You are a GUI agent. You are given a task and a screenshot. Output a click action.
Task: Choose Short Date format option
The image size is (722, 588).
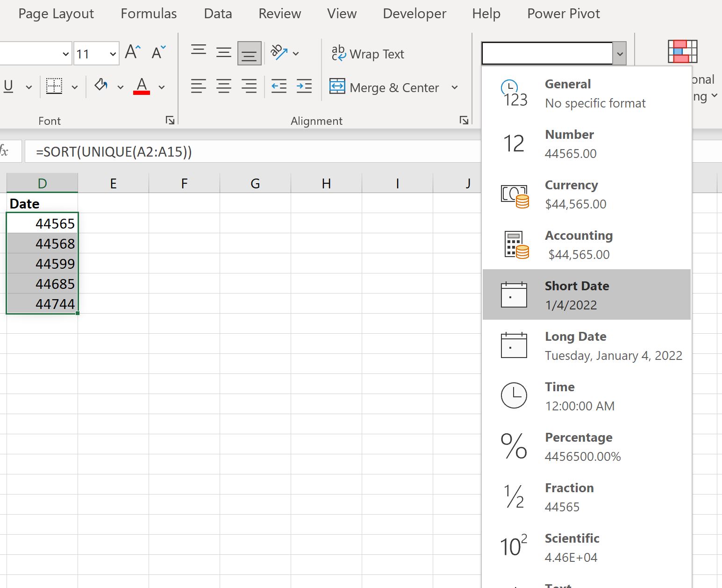(586, 294)
